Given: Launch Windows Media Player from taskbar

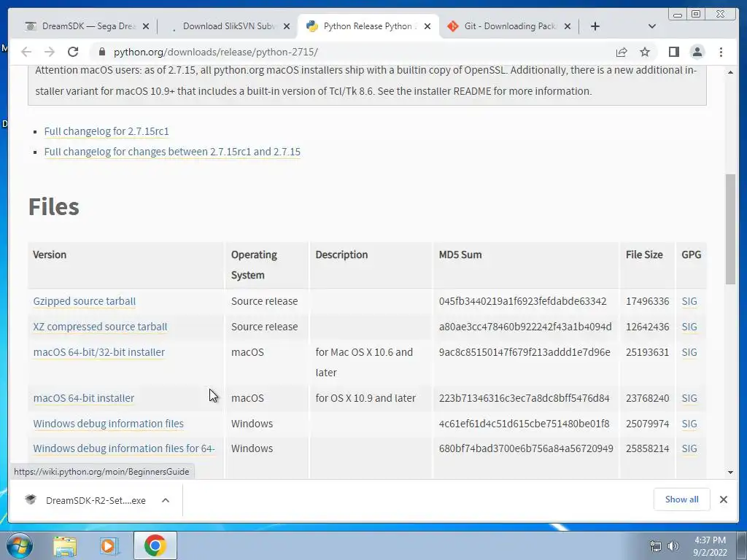Looking at the screenshot, I should tap(109, 545).
